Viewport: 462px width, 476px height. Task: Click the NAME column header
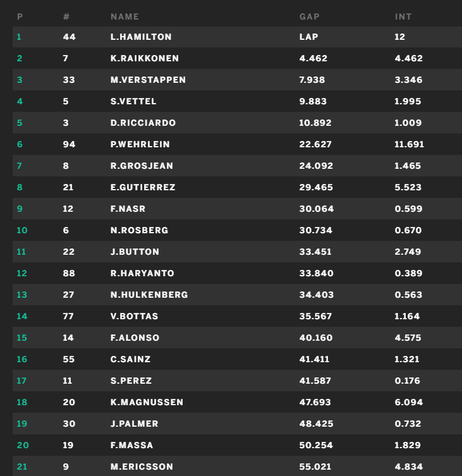tap(125, 16)
